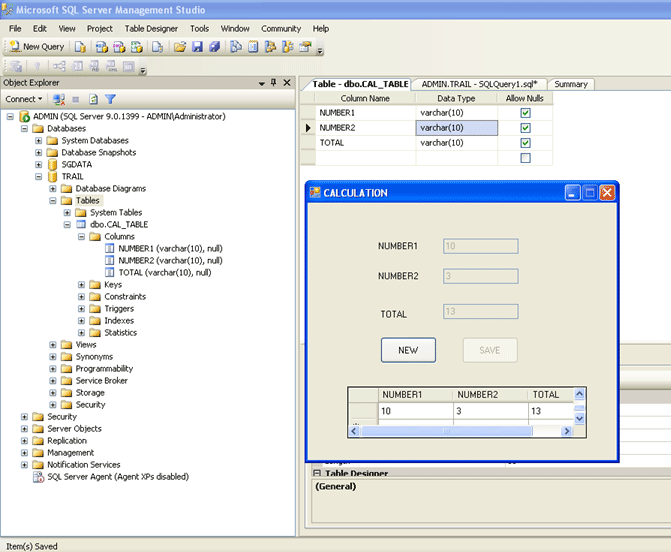Screen dimensions: 671x552
Task: Click the New Query toolbar button
Action: point(37,47)
